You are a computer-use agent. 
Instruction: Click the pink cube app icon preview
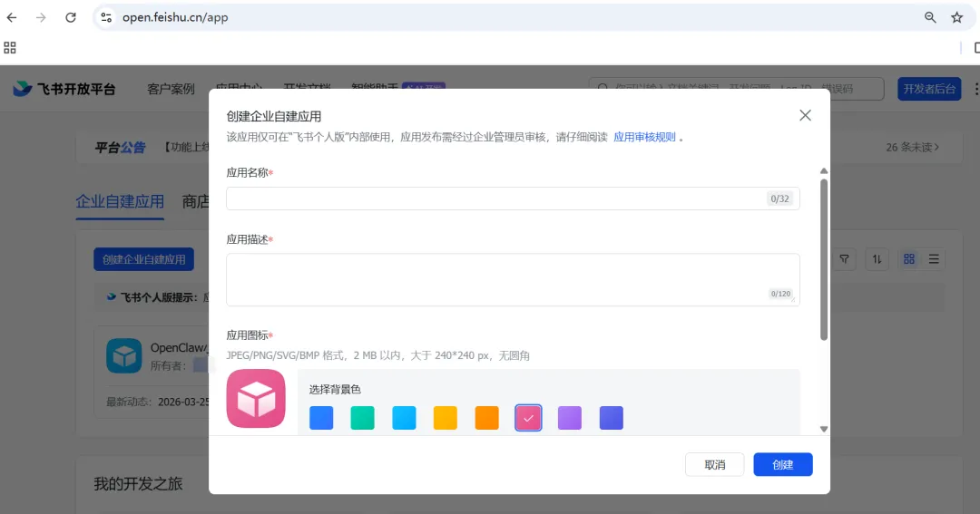tap(256, 399)
